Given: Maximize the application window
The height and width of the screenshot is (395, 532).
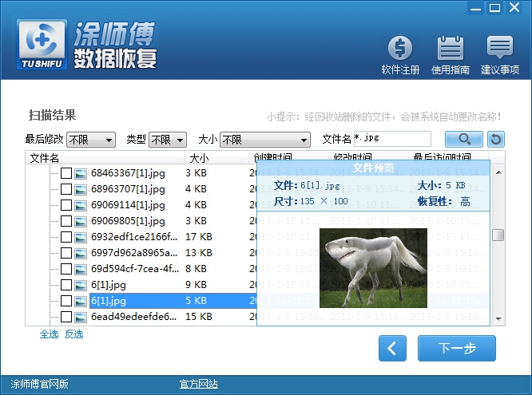Looking at the screenshot, I should [494, 7].
